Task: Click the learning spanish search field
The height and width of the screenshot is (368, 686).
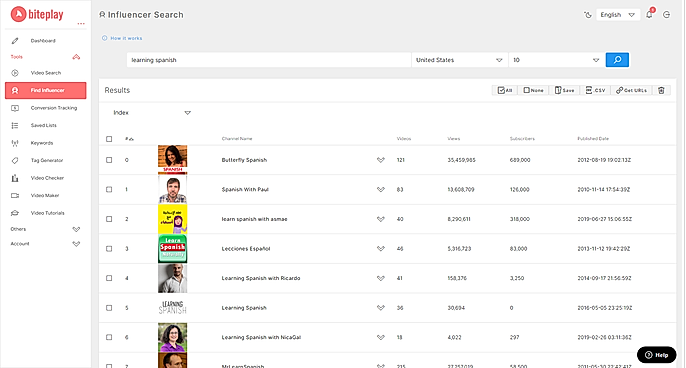Action: [269, 60]
